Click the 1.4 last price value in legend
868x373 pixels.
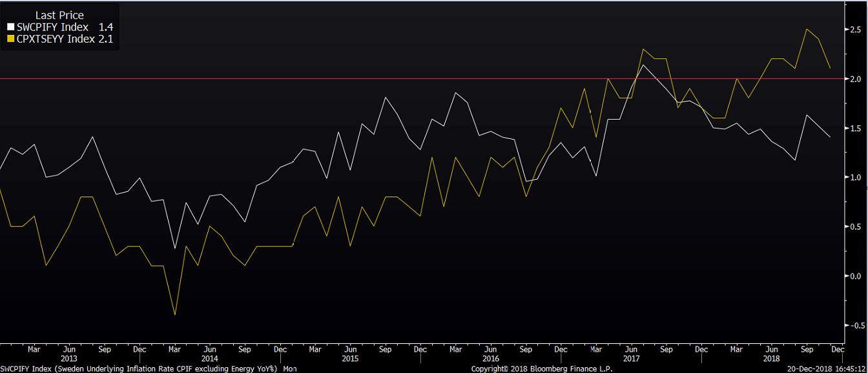point(107,27)
